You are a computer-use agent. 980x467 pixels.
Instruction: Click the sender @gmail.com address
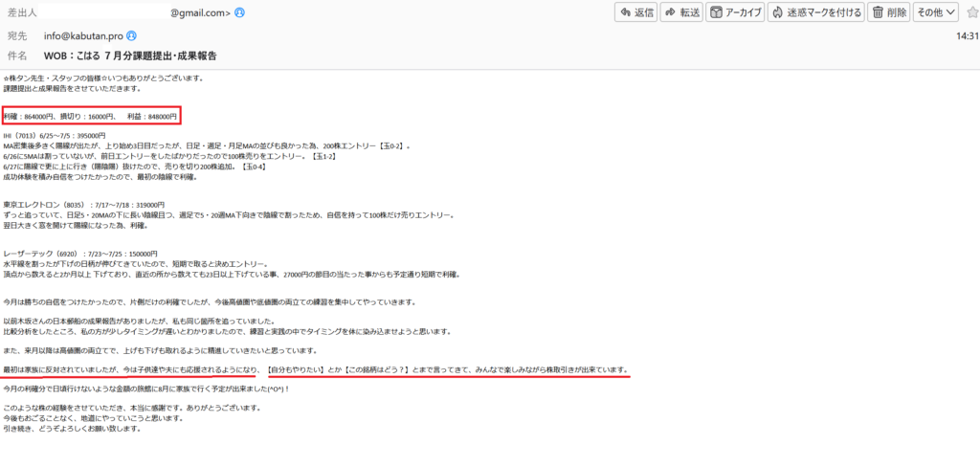201,12
